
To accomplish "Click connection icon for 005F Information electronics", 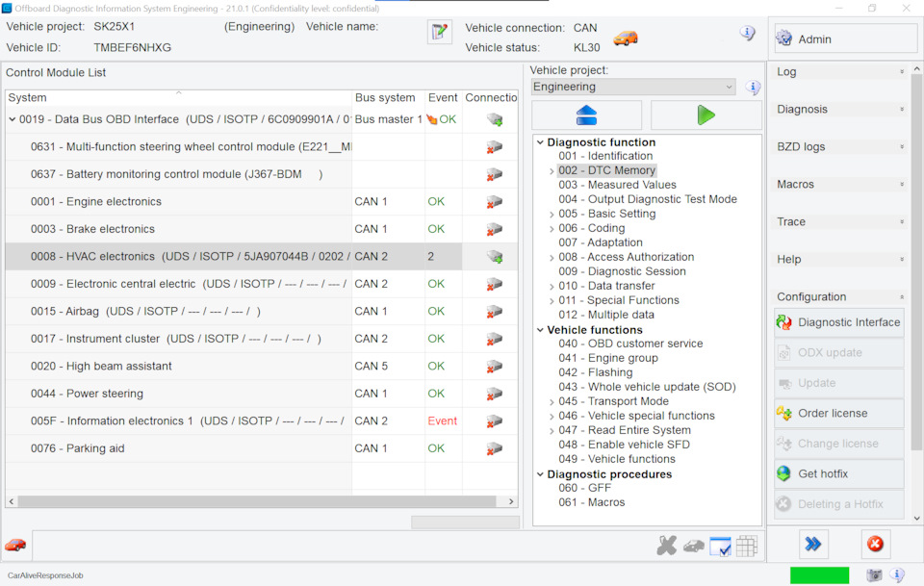I will [x=494, y=421].
